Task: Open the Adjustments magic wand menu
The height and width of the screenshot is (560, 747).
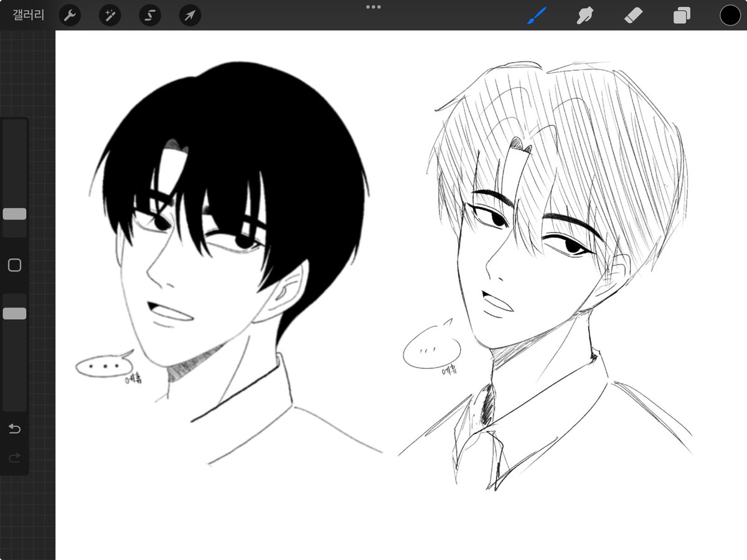Action: click(110, 15)
